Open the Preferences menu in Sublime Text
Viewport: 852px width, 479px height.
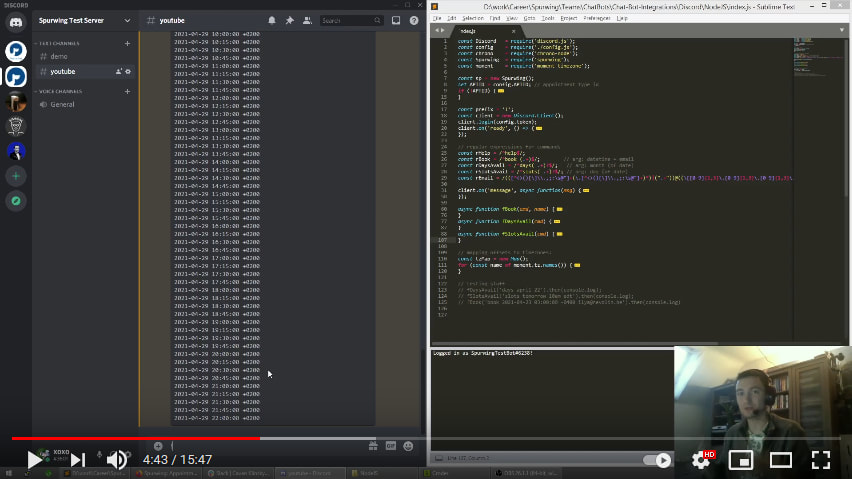(x=597, y=18)
